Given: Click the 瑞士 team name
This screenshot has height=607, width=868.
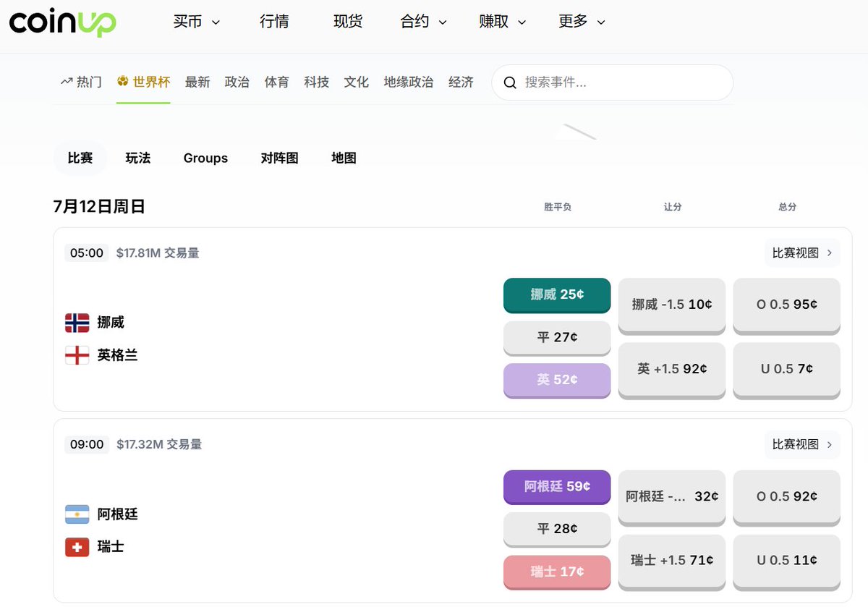Looking at the screenshot, I should [111, 547].
